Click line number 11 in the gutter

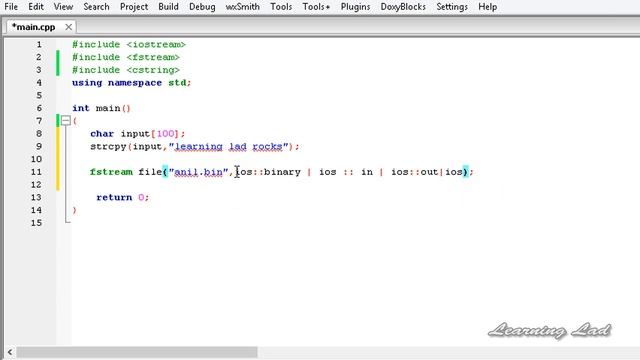click(36, 172)
